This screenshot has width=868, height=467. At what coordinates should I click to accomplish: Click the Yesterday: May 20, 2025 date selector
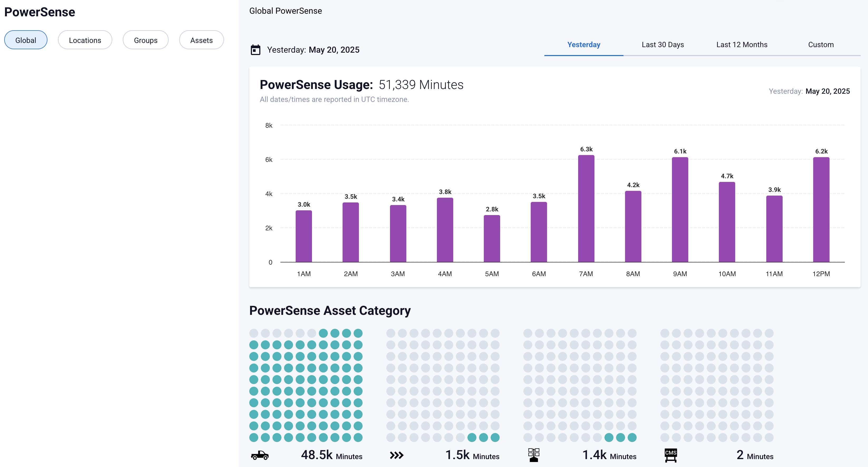313,50
